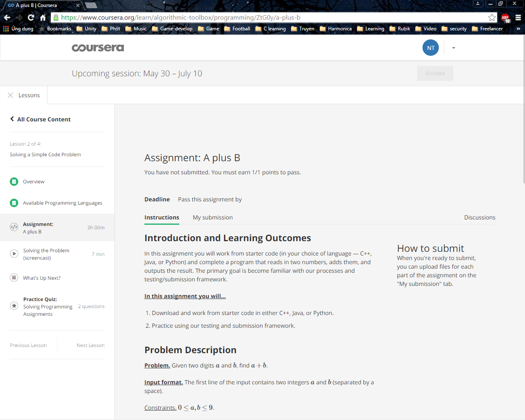Image resolution: width=525 pixels, height=420 pixels.
Task: Switch to the My submission tab
Action: (212, 217)
